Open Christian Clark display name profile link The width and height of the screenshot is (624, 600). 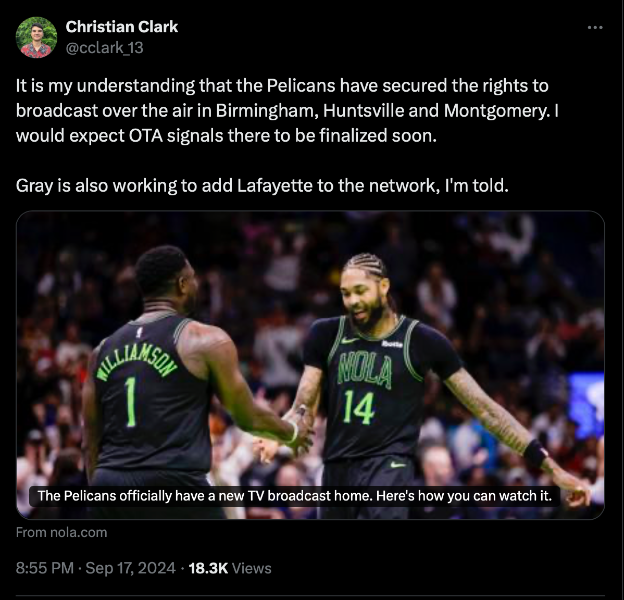122,27
